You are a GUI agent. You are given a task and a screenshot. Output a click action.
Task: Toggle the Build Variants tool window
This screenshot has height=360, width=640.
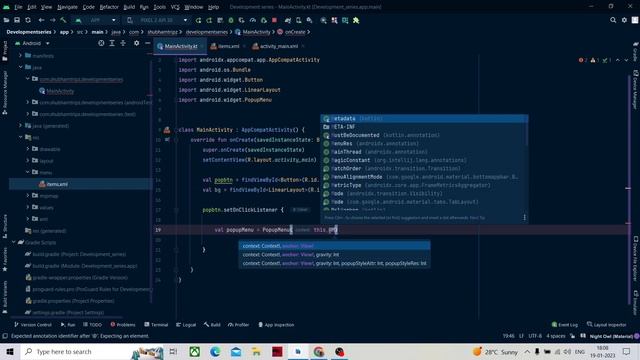5,297
